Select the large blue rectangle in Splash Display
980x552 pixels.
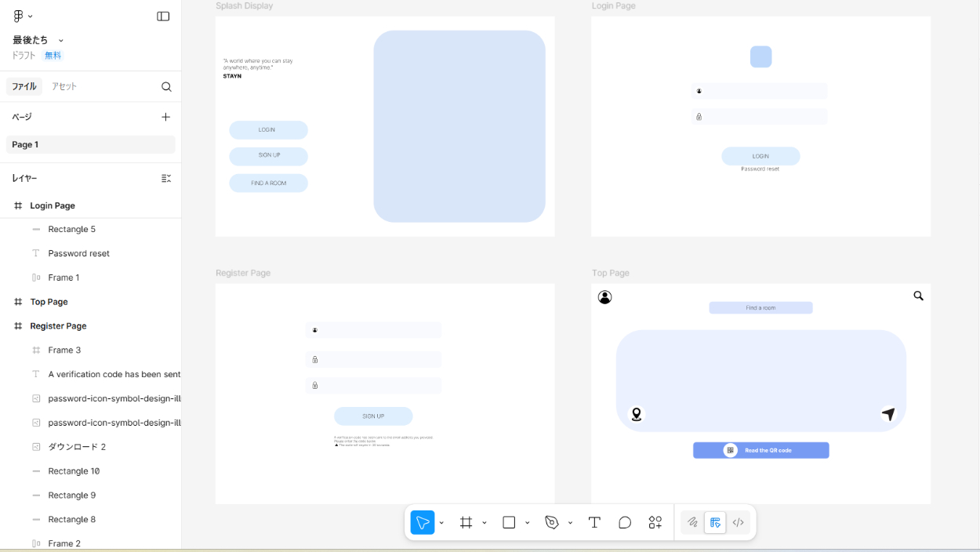(x=459, y=126)
